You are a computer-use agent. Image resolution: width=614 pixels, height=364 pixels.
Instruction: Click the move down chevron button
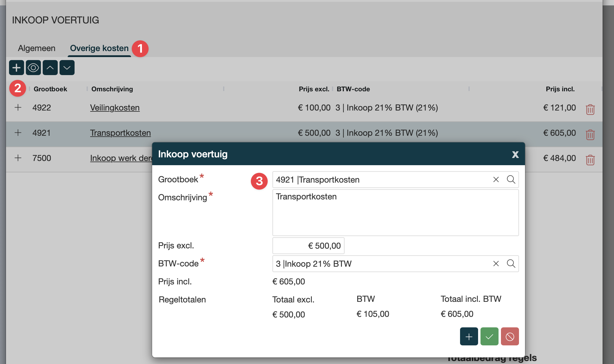click(67, 68)
